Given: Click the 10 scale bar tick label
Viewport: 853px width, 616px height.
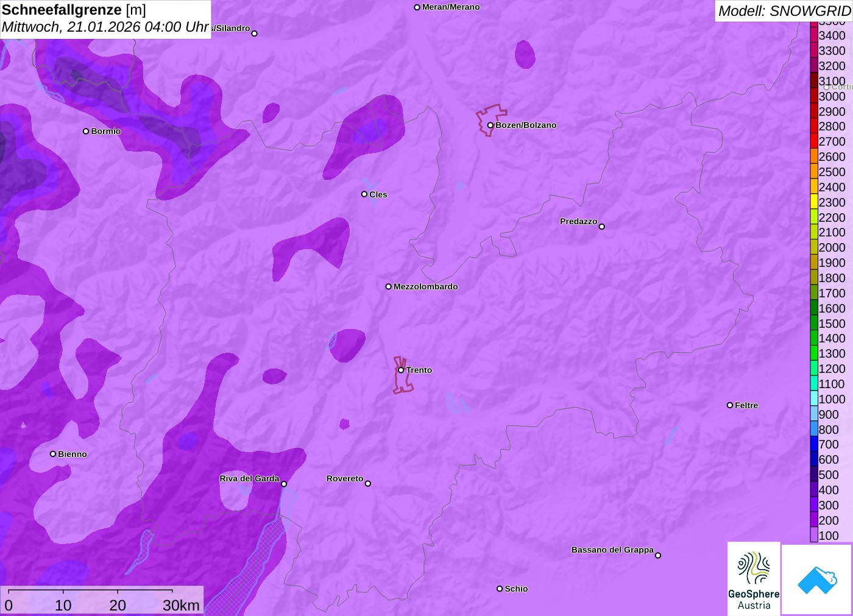Looking at the screenshot, I should click(x=63, y=605).
